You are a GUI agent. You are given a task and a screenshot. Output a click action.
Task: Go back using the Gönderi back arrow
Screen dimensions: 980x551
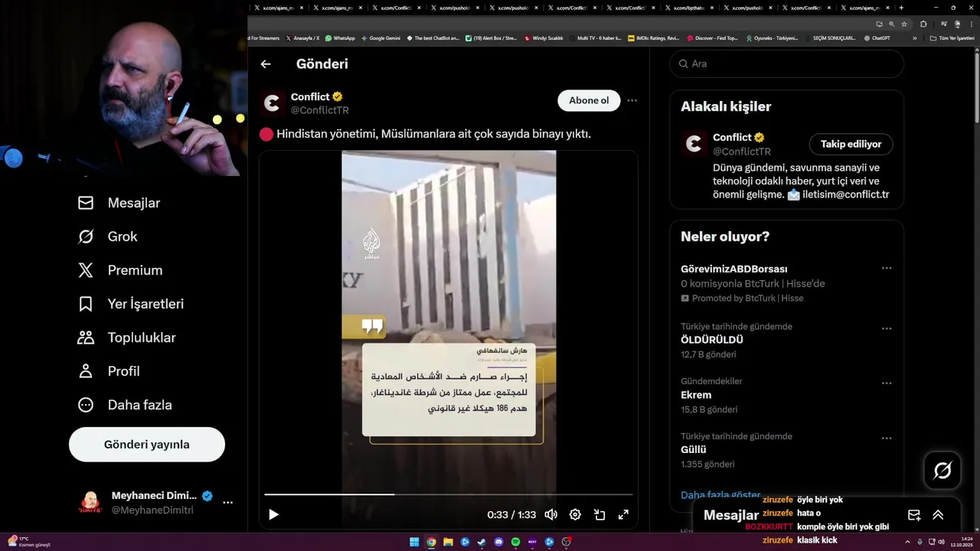pyautogui.click(x=266, y=64)
